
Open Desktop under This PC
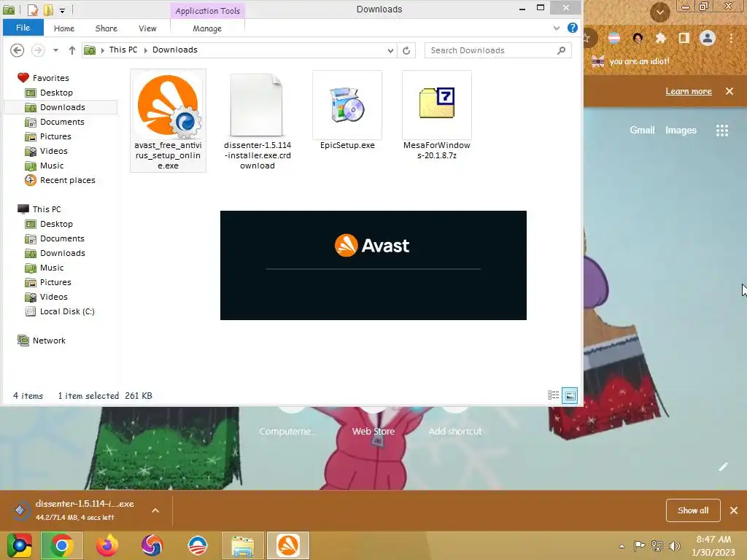[x=56, y=224]
